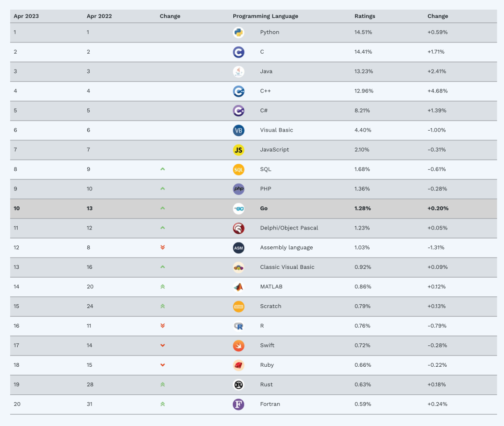This screenshot has width=504, height=426.
Task: Click the PHP logo icon
Action: [x=238, y=189]
